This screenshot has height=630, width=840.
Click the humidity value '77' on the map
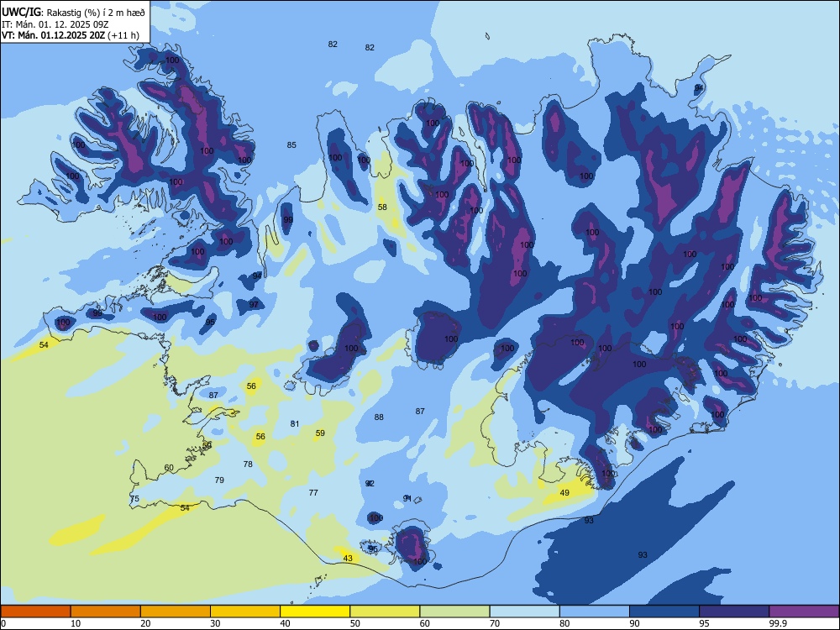pyautogui.click(x=313, y=493)
